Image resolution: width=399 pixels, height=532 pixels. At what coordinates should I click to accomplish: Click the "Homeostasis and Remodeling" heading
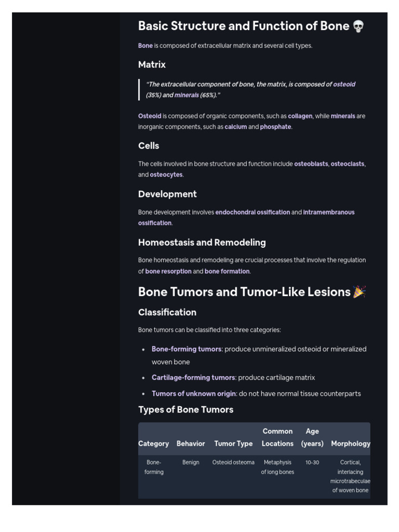(202, 243)
